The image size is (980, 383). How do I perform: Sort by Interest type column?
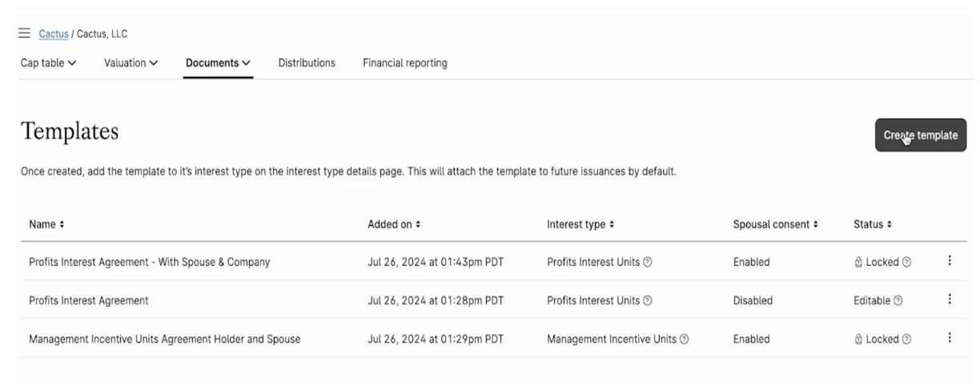click(x=580, y=224)
